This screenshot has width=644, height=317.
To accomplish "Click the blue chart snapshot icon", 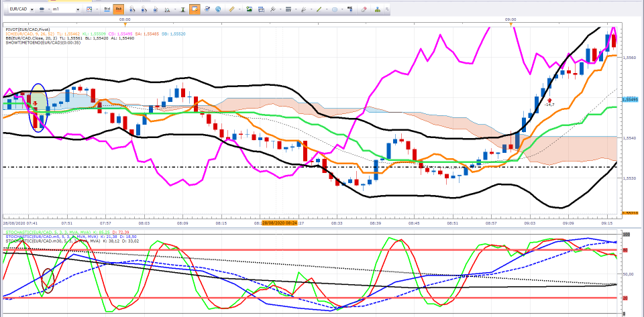I will coord(261,9).
